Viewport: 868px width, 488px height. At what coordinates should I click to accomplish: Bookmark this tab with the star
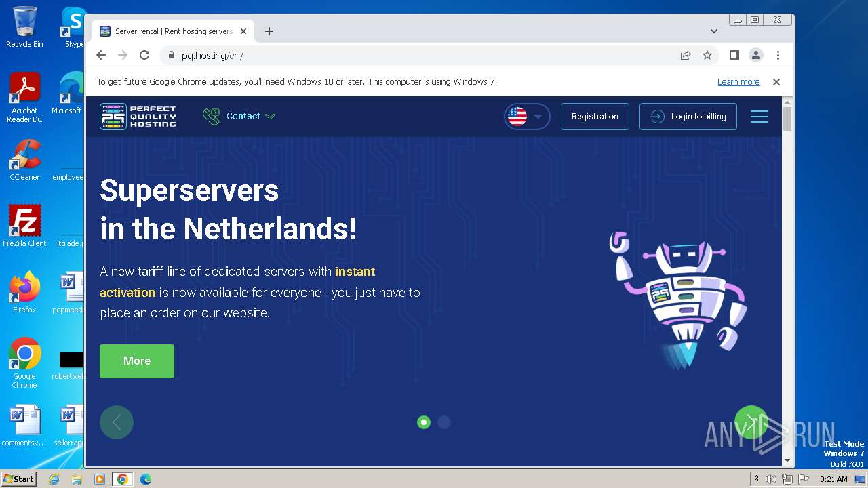[707, 56]
